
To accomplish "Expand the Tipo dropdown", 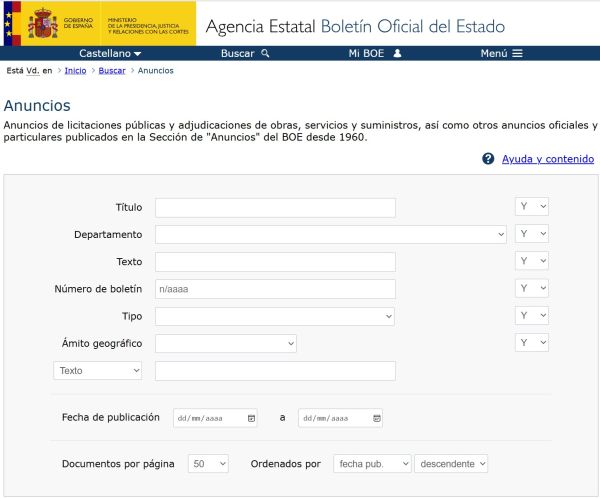I will click(x=275, y=316).
